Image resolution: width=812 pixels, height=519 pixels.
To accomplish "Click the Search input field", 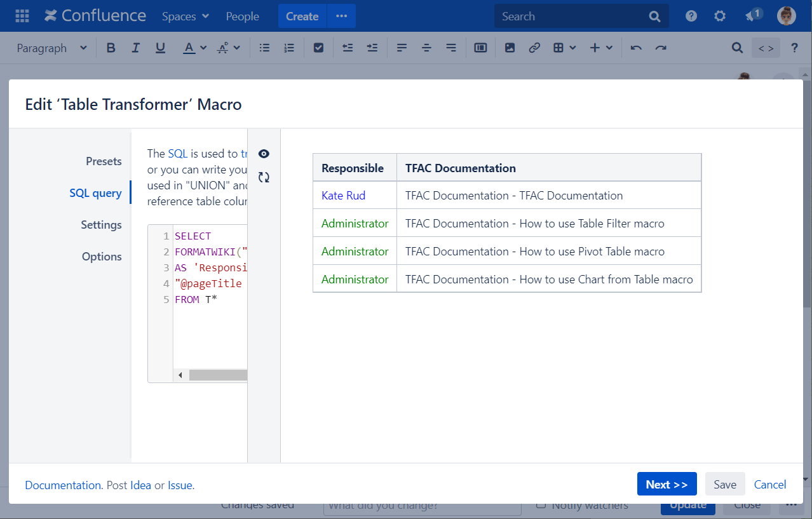I will pyautogui.click(x=572, y=16).
